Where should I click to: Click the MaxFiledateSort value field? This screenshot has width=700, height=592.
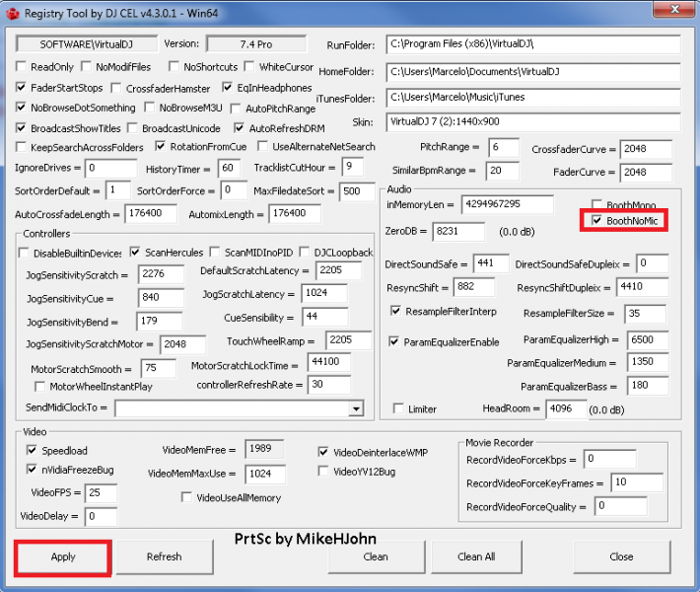click(x=357, y=191)
